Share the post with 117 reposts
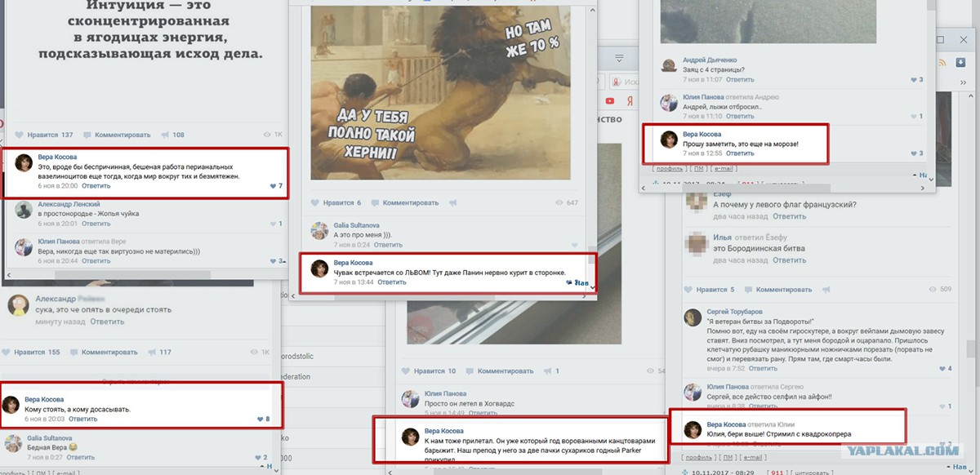The image size is (980, 475). [x=158, y=352]
